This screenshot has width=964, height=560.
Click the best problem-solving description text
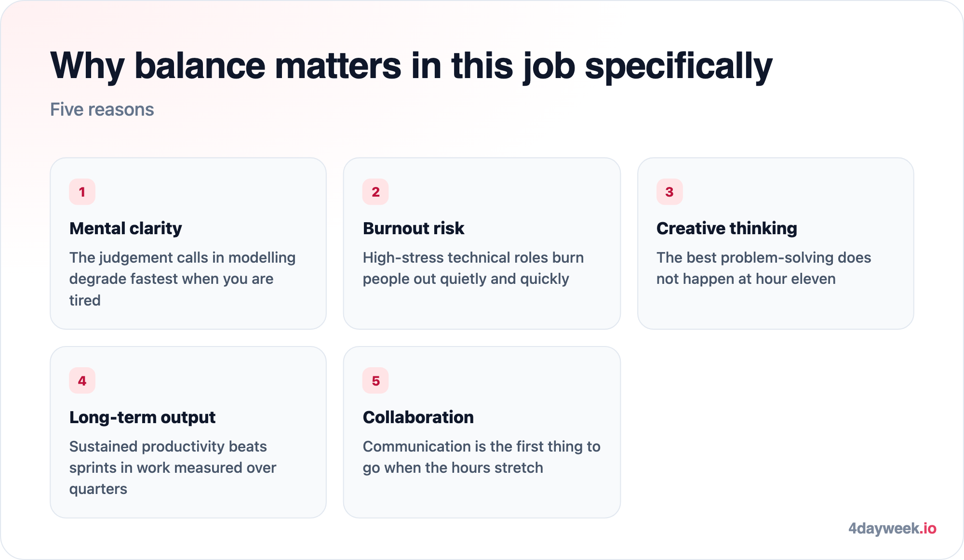(x=764, y=268)
